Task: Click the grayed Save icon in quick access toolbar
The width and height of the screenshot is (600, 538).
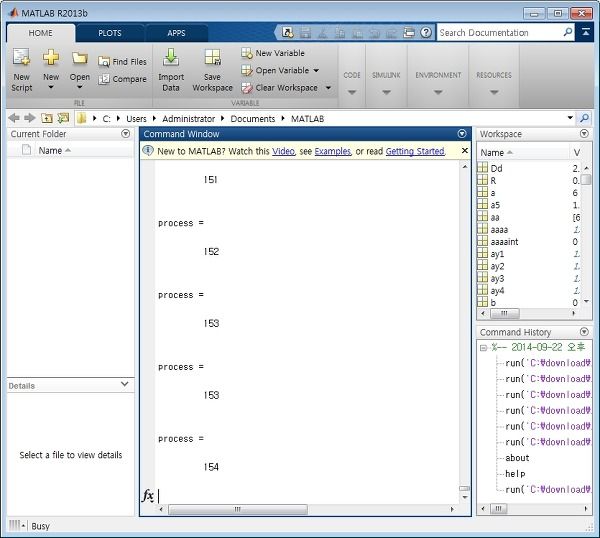Action: pos(305,33)
